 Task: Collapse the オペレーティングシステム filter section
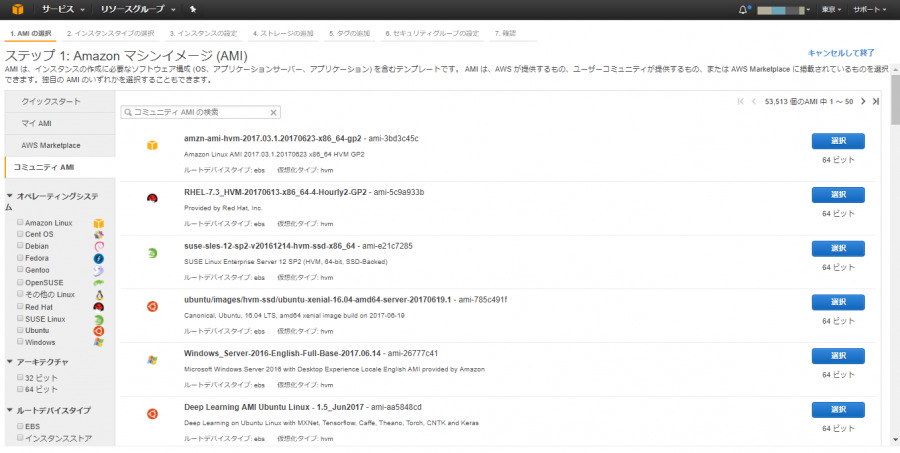[10, 196]
